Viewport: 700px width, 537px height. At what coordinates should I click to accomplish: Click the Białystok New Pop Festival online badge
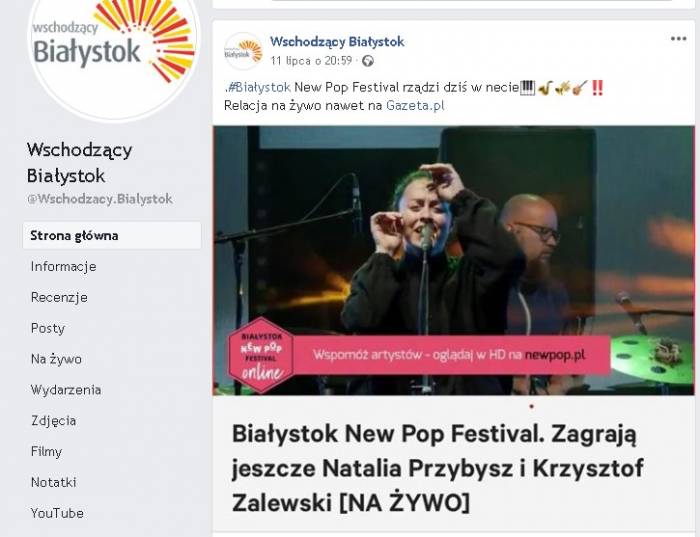pyautogui.click(x=261, y=355)
